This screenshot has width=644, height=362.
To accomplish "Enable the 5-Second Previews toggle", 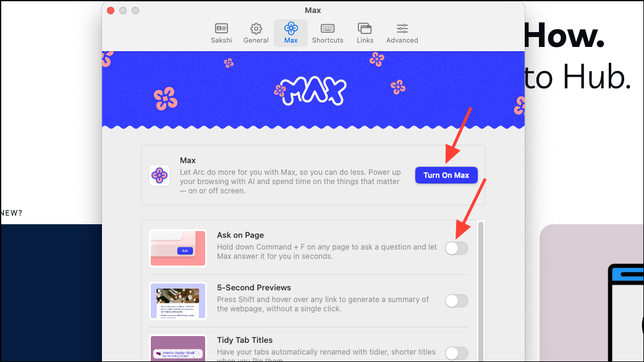I will 456,301.
